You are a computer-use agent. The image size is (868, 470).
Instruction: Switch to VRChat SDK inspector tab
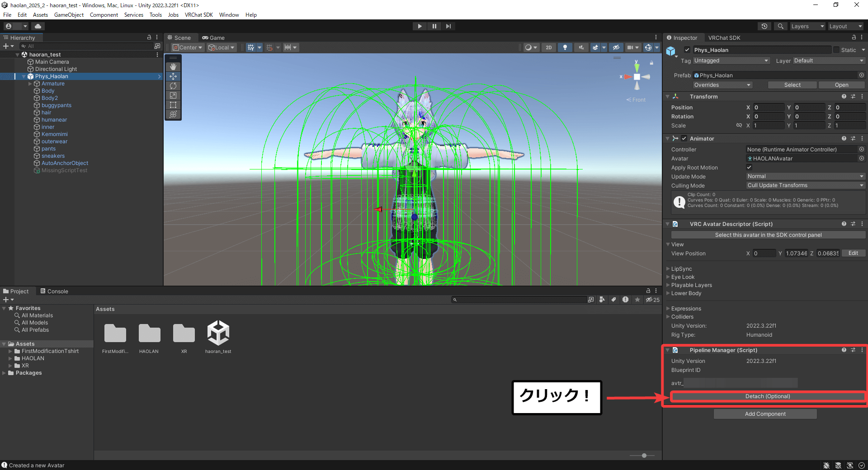(x=724, y=38)
